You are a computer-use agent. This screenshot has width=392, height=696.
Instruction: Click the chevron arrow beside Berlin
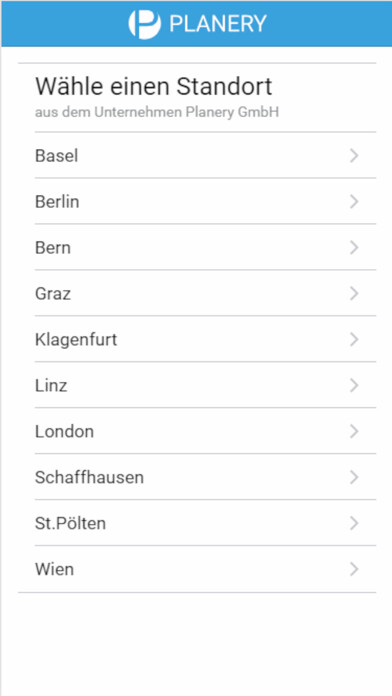354,202
